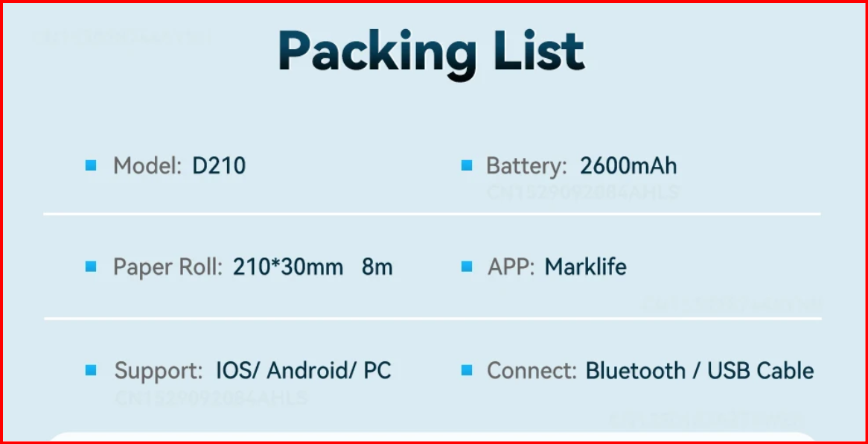Select the blue bullet beside Support
The image size is (868, 444).
91,370
